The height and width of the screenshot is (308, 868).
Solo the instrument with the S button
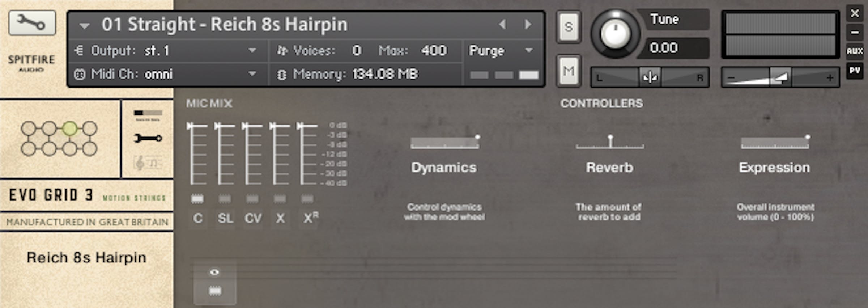pos(569,27)
